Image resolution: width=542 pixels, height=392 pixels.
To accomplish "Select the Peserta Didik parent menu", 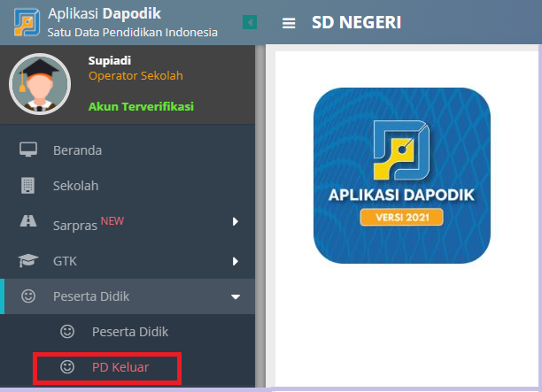I will [x=128, y=296].
